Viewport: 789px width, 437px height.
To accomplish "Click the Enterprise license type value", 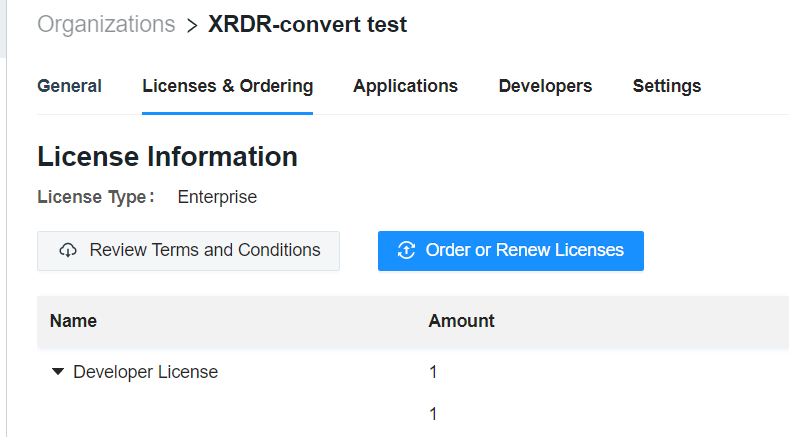I will tap(217, 197).
